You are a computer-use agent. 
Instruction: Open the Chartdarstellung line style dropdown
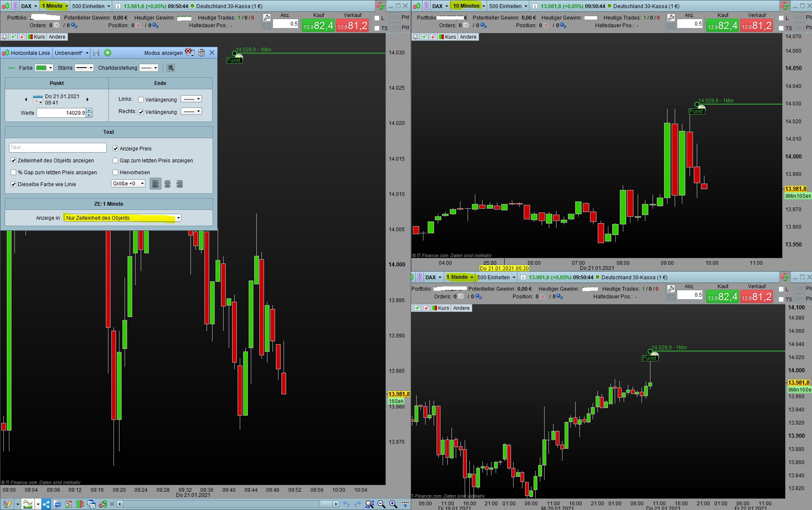[x=149, y=68]
